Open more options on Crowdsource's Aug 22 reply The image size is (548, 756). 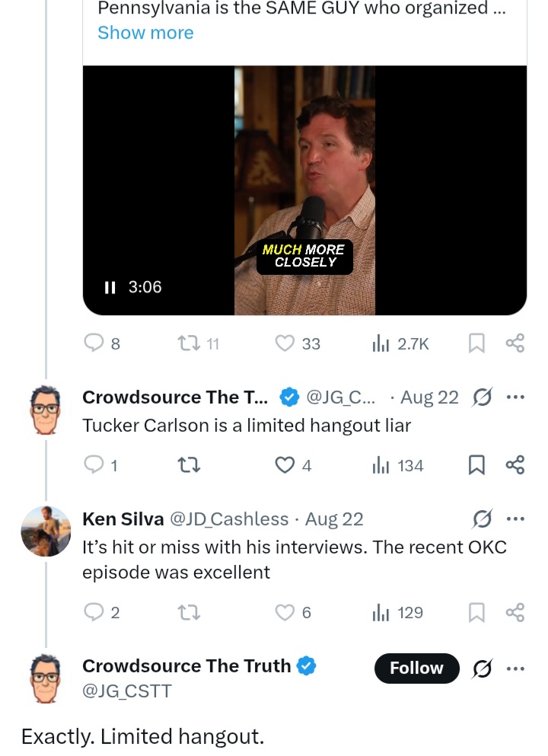(x=515, y=397)
